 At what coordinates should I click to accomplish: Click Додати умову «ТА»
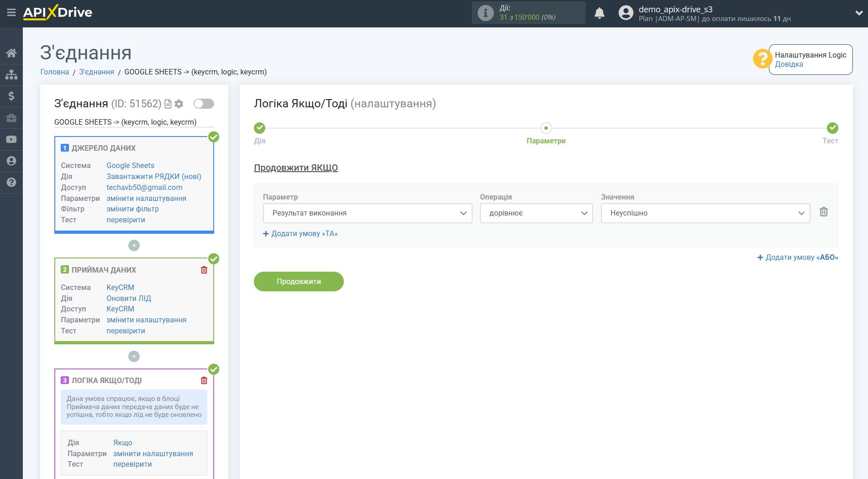(300, 234)
